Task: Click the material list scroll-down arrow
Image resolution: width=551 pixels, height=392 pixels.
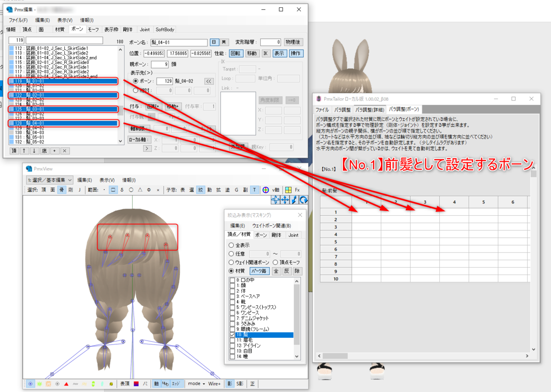Action: pos(297,356)
